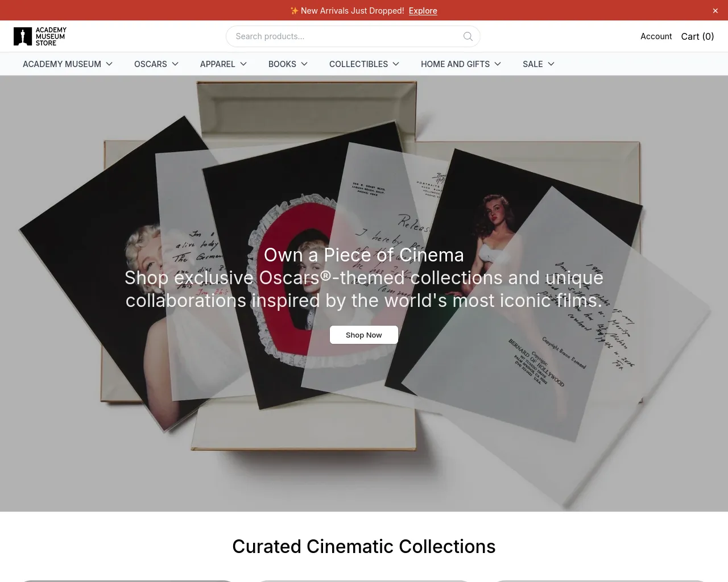Focus the Search products field
This screenshot has width=728, height=582.
point(353,36)
